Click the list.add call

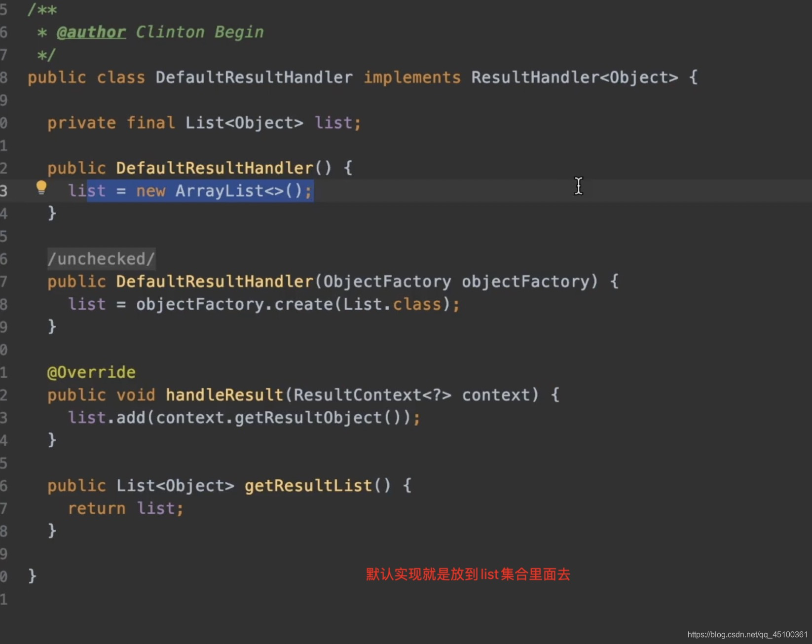[x=107, y=418]
